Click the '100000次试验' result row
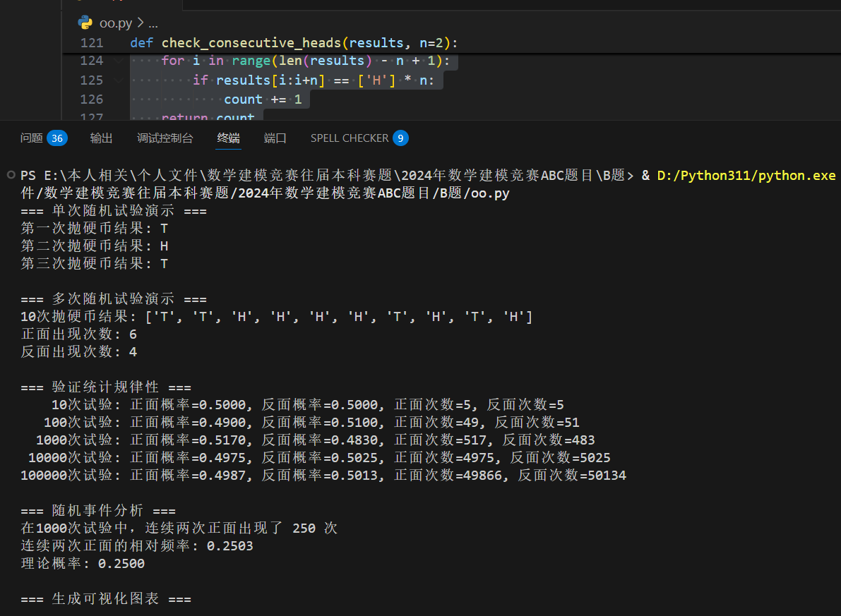The height and width of the screenshot is (616, 841). point(323,476)
